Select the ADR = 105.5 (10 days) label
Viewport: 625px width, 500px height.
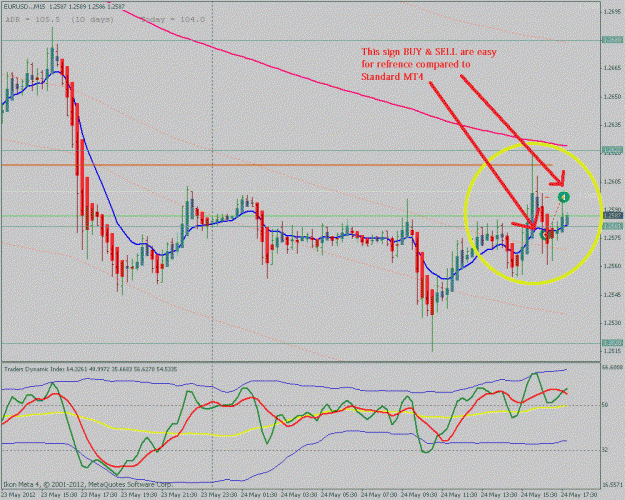(x=59, y=19)
